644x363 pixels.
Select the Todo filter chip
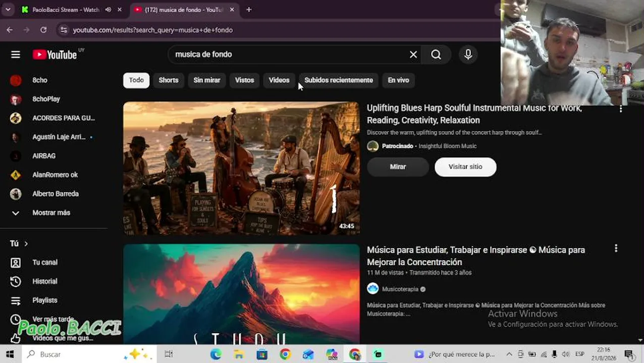click(x=136, y=80)
